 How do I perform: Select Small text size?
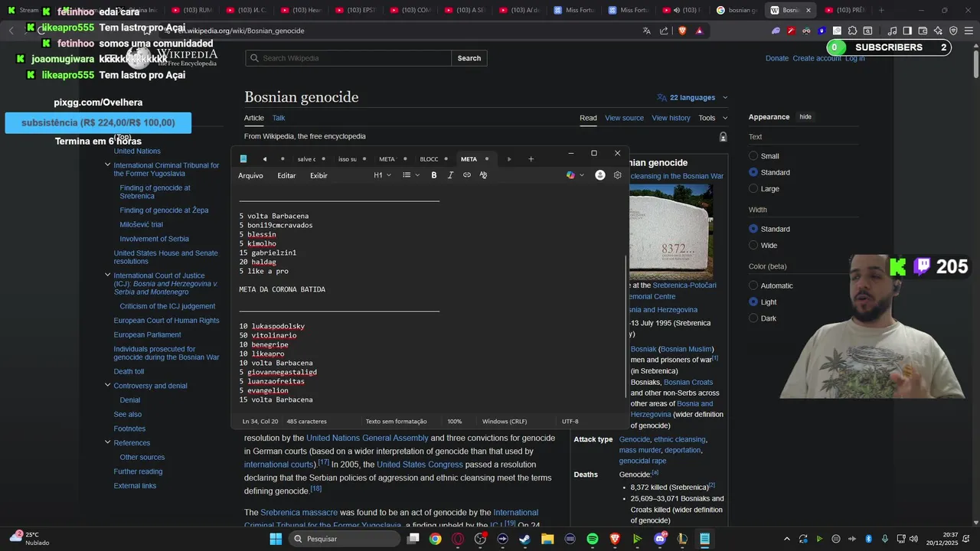click(x=753, y=156)
